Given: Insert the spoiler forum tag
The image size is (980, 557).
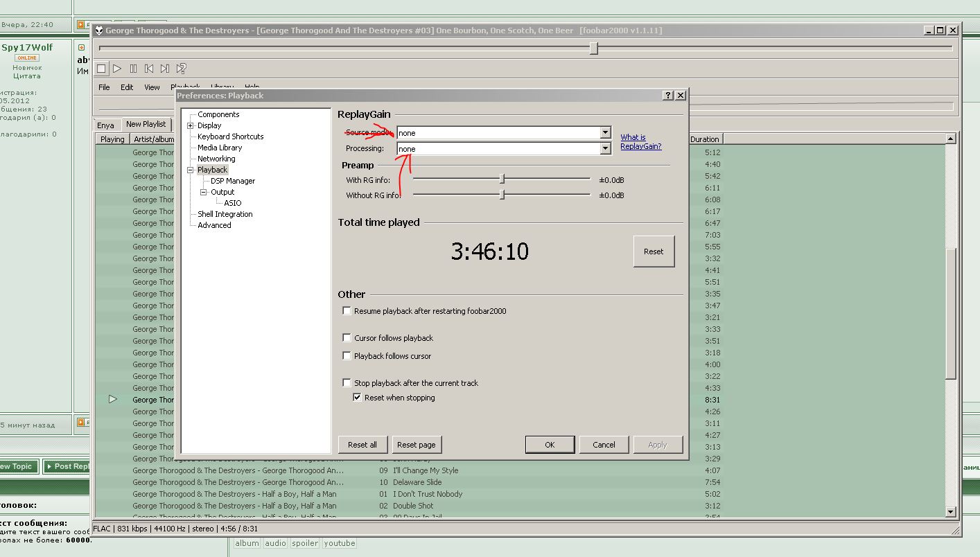Looking at the screenshot, I should tap(304, 543).
